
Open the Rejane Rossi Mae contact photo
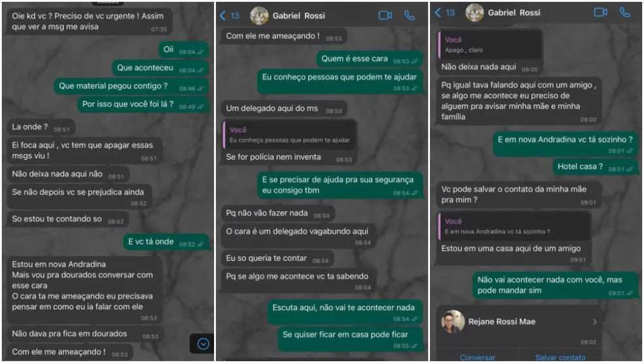point(453,322)
